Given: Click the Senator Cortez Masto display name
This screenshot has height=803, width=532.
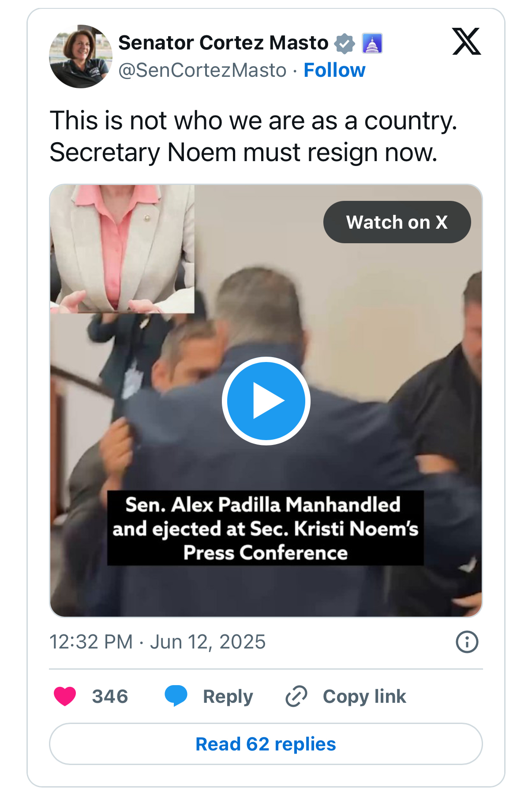Looking at the screenshot, I should [223, 43].
